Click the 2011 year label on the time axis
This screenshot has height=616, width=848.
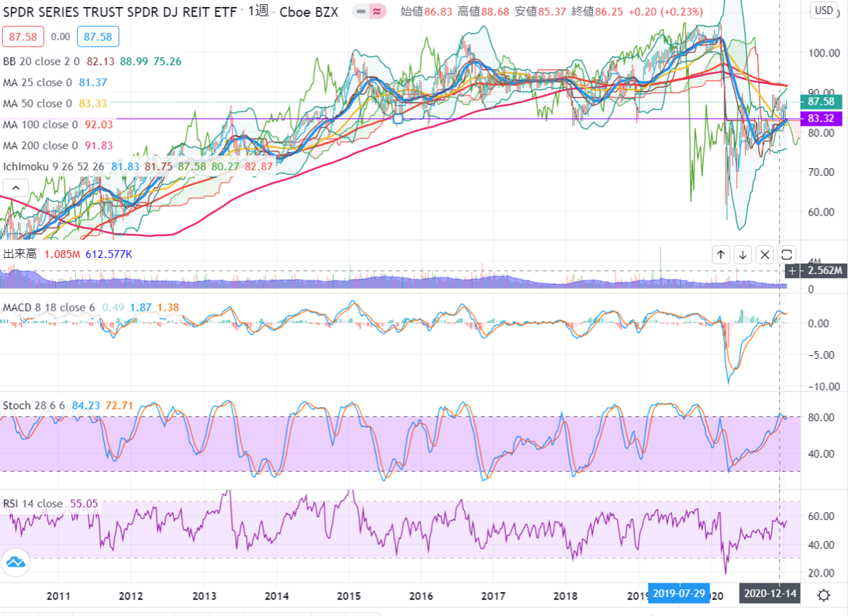(x=59, y=596)
